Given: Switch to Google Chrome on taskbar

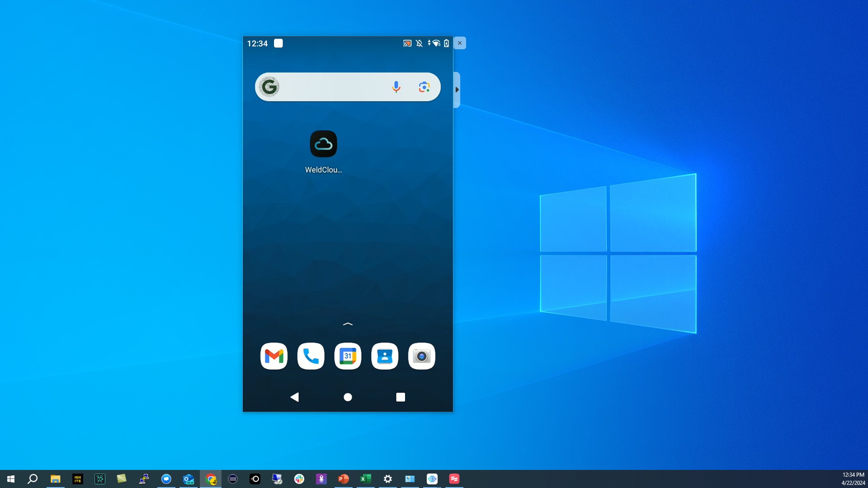Looking at the screenshot, I should click(x=211, y=479).
